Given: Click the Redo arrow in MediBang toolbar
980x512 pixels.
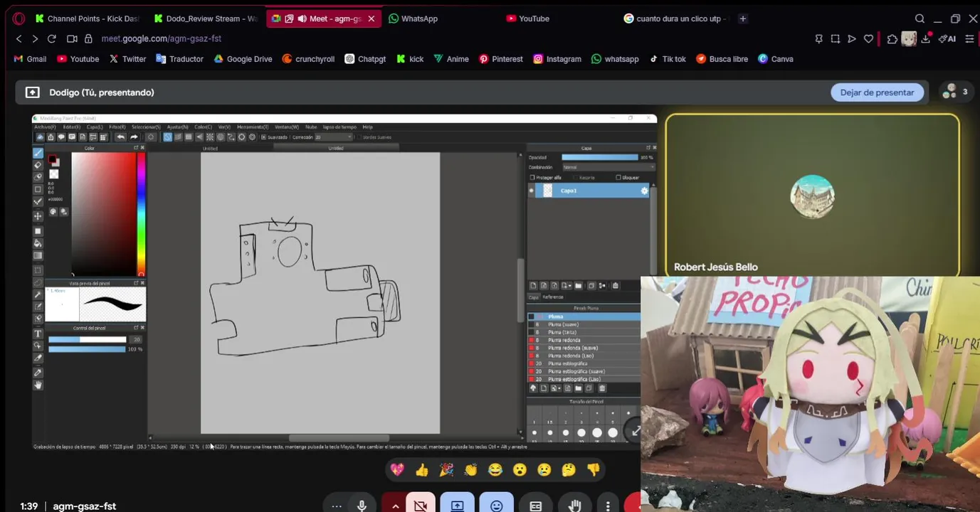Looking at the screenshot, I should (134, 137).
